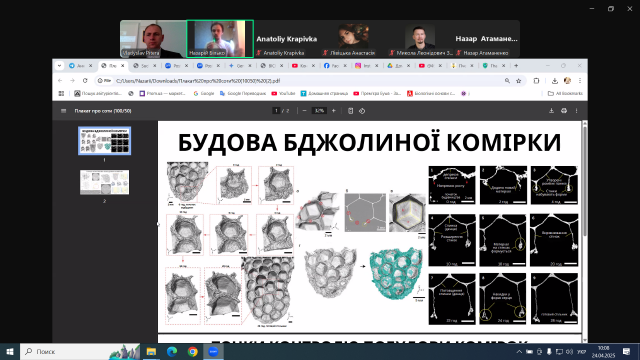This screenshot has width=640, height=360.
Task: Open Chrome tab search dropdown
Action: point(60,66)
